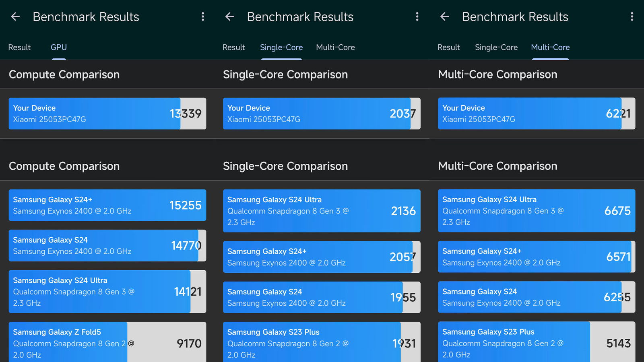Go back from the GPU Benchmark Results screen
The height and width of the screenshot is (362, 644).
click(15, 16)
